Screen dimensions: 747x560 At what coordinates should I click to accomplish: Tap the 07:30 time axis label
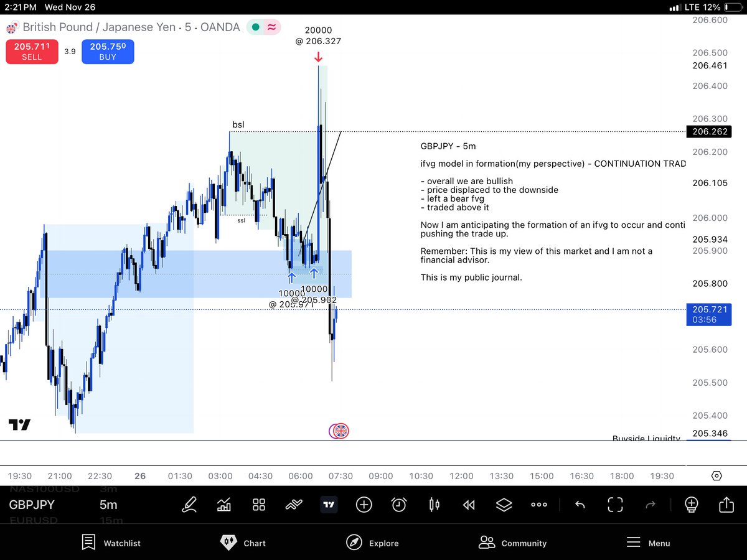[x=341, y=476]
